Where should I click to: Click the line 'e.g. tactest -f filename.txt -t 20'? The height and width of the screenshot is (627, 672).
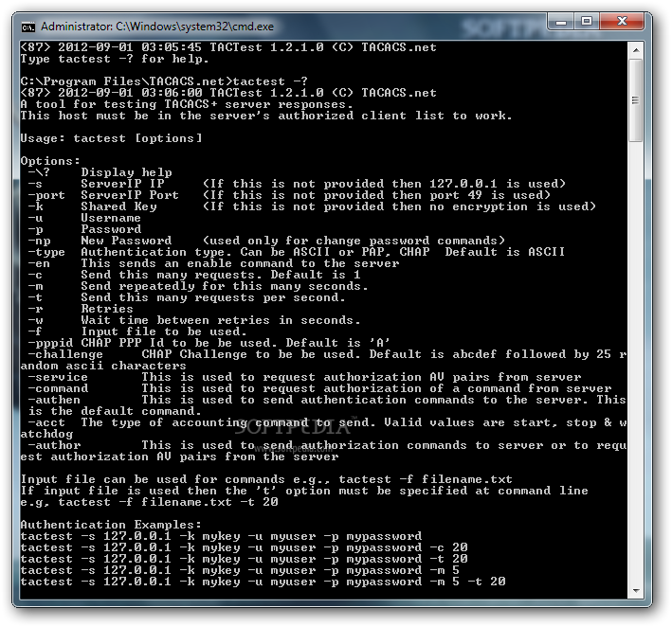pos(149,502)
